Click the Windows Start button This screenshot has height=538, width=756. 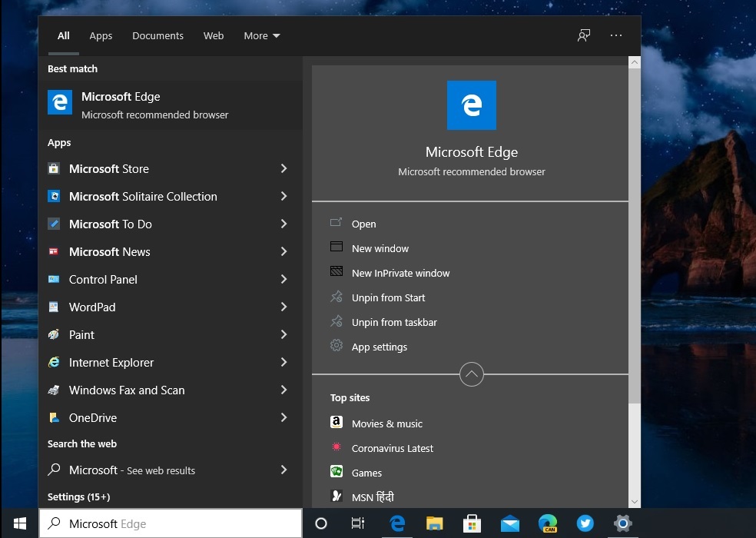point(20,523)
